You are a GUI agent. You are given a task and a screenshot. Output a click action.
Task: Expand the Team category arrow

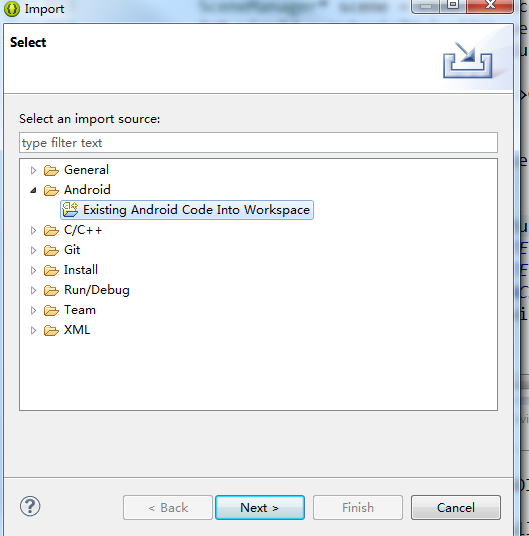point(33,310)
